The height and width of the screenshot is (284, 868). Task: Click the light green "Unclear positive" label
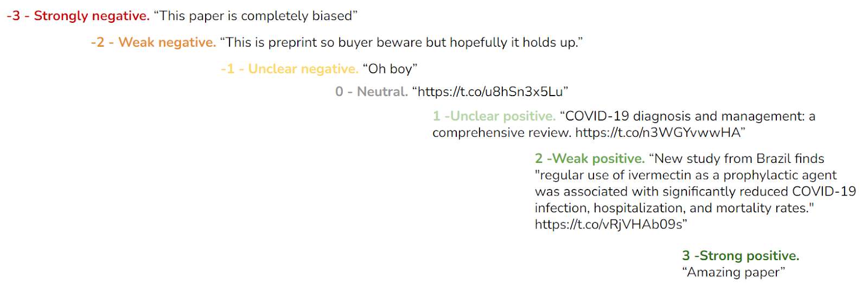click(x=503, y=116)
